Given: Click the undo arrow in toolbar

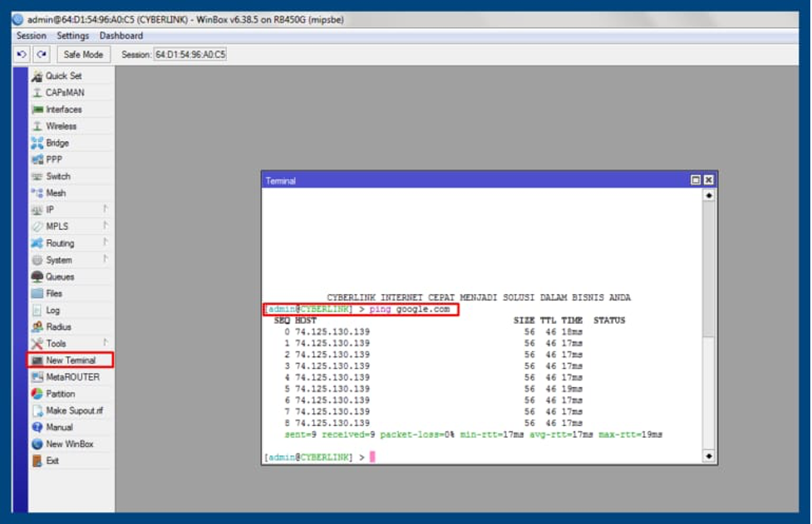Looking at the screenshot, I should point(22,54).
